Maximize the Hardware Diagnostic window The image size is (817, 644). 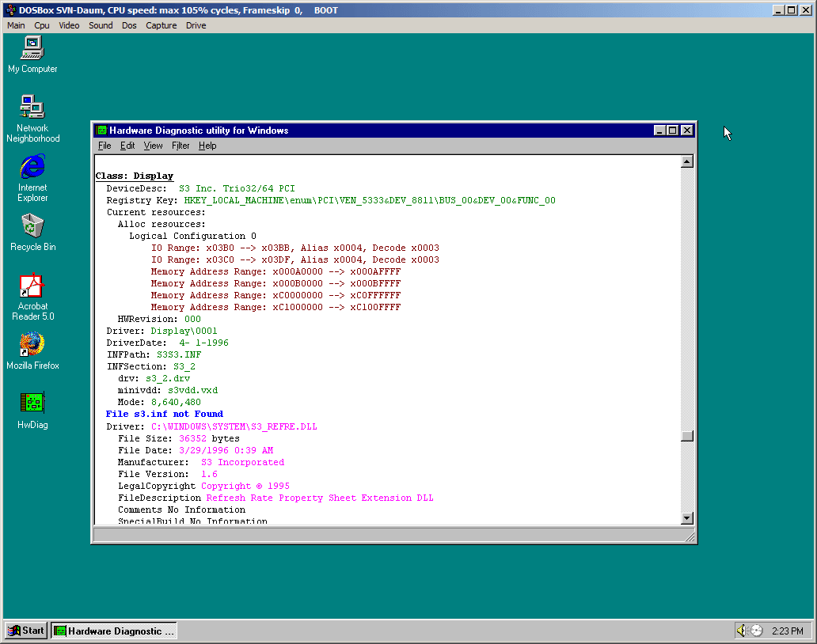click(672, 131)
